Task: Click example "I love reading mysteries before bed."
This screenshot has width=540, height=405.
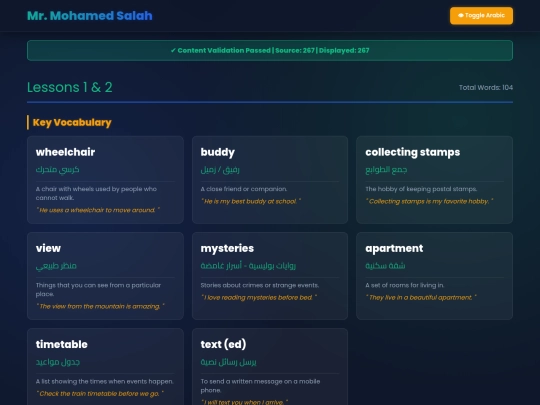Action: click(259, 297)
